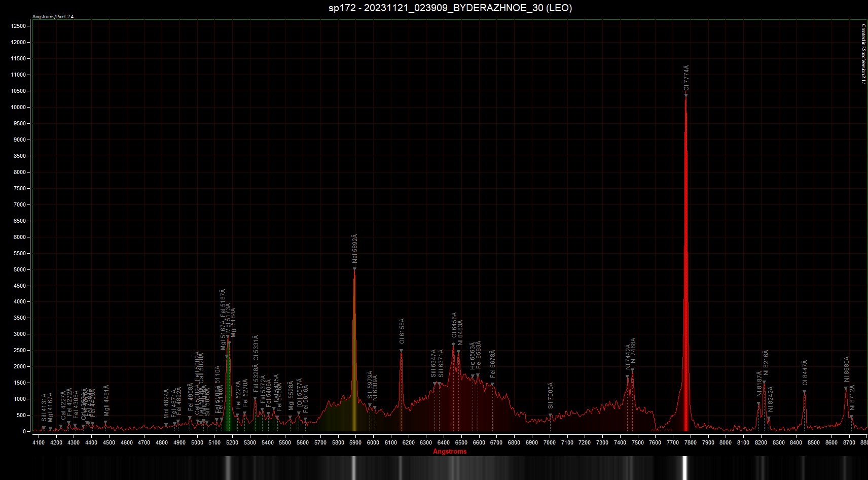Select the NI 8680Å line label
Viewport: 868px width, 480px height.
[846, 369]
